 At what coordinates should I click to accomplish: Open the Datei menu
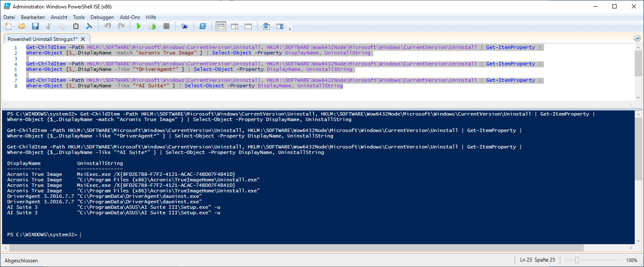click(9, 17)
